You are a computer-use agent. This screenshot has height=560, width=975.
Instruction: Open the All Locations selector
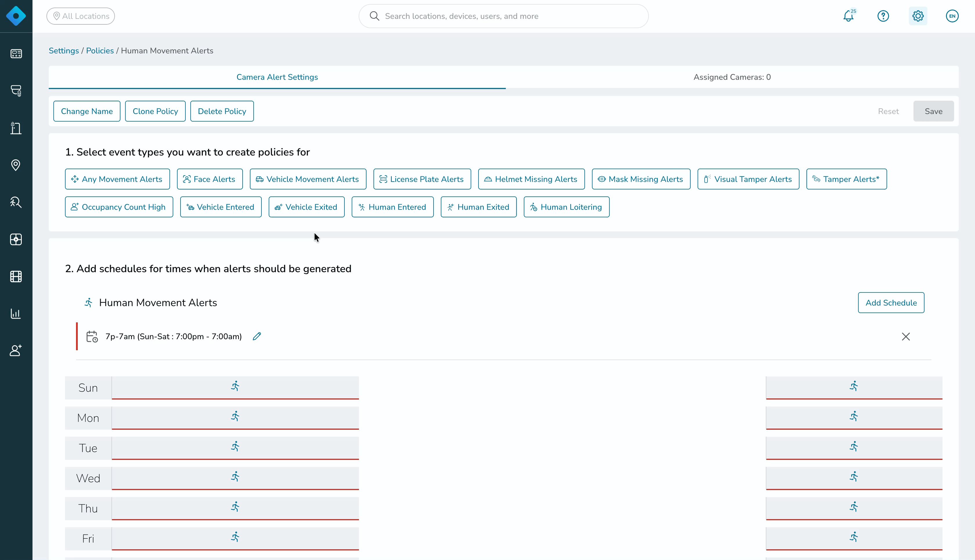[81, 16]
